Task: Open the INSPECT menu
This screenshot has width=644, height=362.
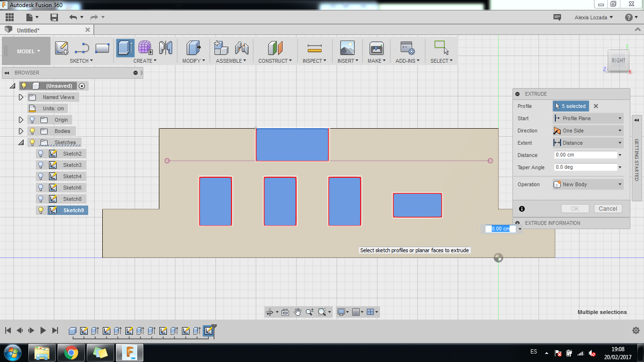Action: tap(314, 61)
